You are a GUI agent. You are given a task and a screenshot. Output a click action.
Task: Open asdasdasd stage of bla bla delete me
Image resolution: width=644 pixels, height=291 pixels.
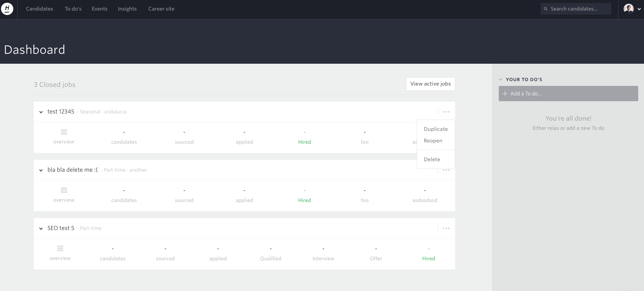[425, 196]
